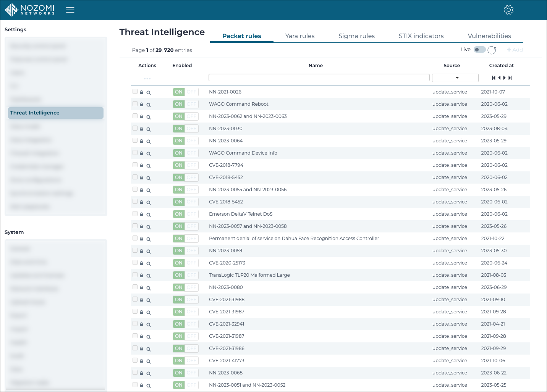Open the Sigma rules tab

(356, 36)
